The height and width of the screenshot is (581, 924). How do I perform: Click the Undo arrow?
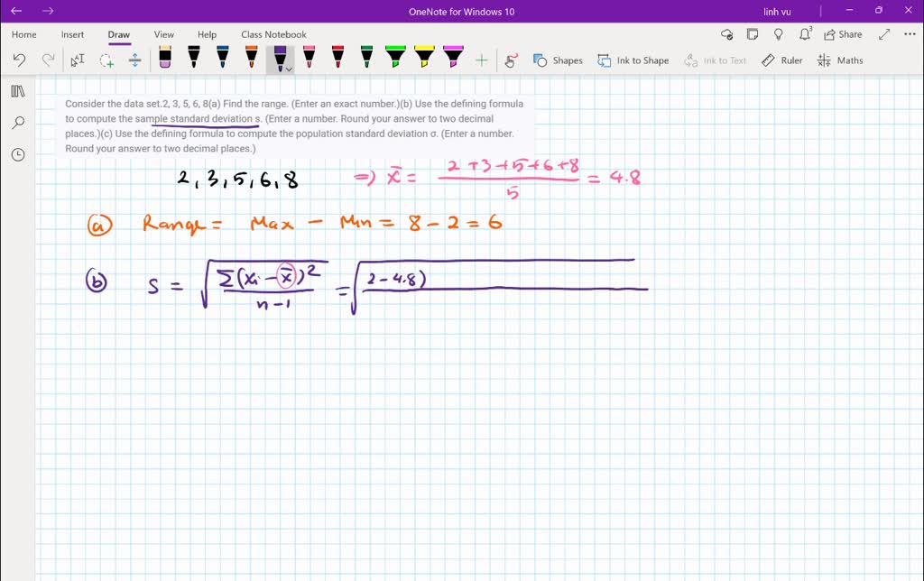(20, 60)
